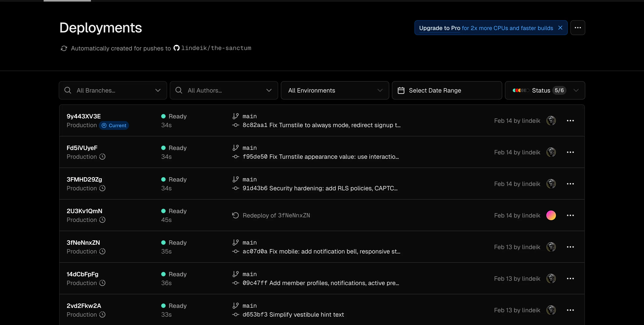
Task: Click the calendar icon in Select Date Range
Action: click(x=401, y=90)
